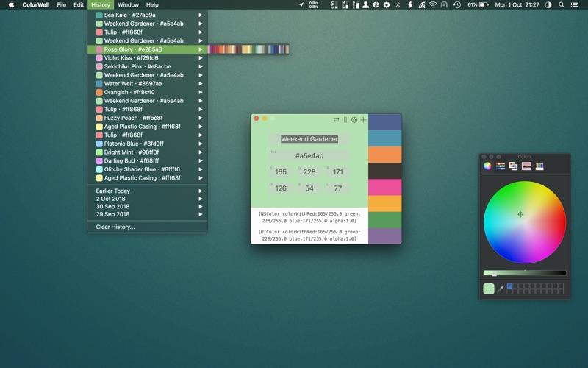Pick the orange swatch in ColorWell palette
Screen dimensions: 588x368
[384, 155]
